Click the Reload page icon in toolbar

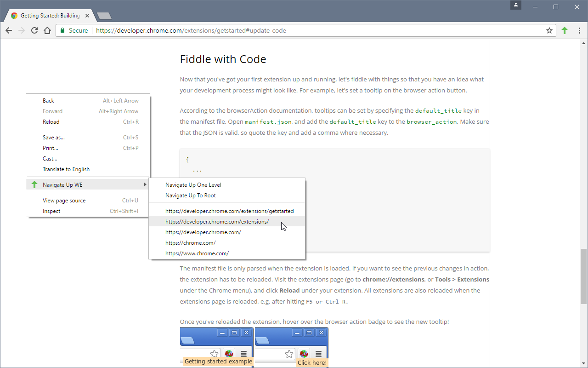(34, 30)
